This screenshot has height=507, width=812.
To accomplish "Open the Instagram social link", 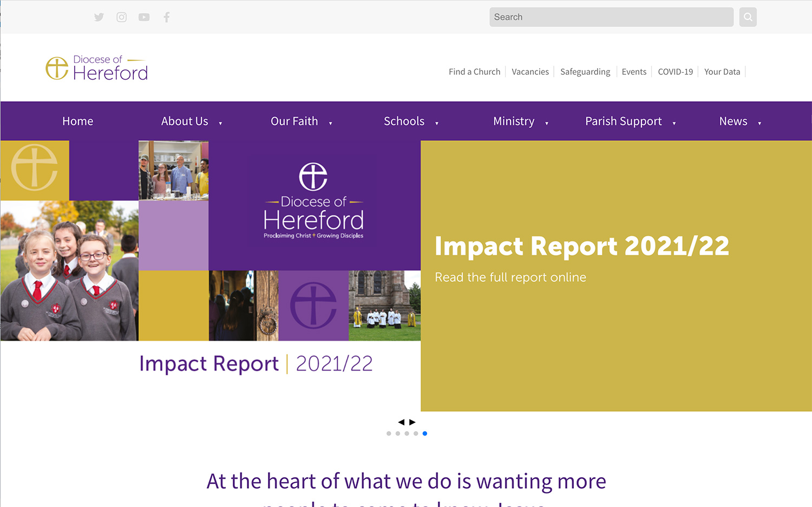I will [x=122, y=17].
